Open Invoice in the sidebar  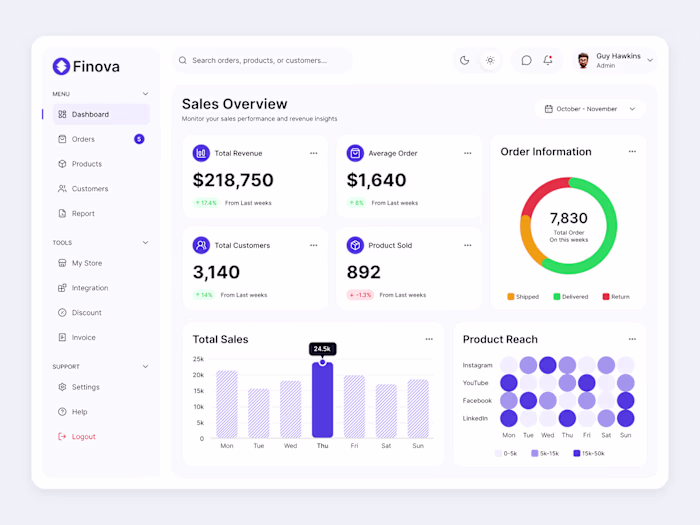[101, 337]
